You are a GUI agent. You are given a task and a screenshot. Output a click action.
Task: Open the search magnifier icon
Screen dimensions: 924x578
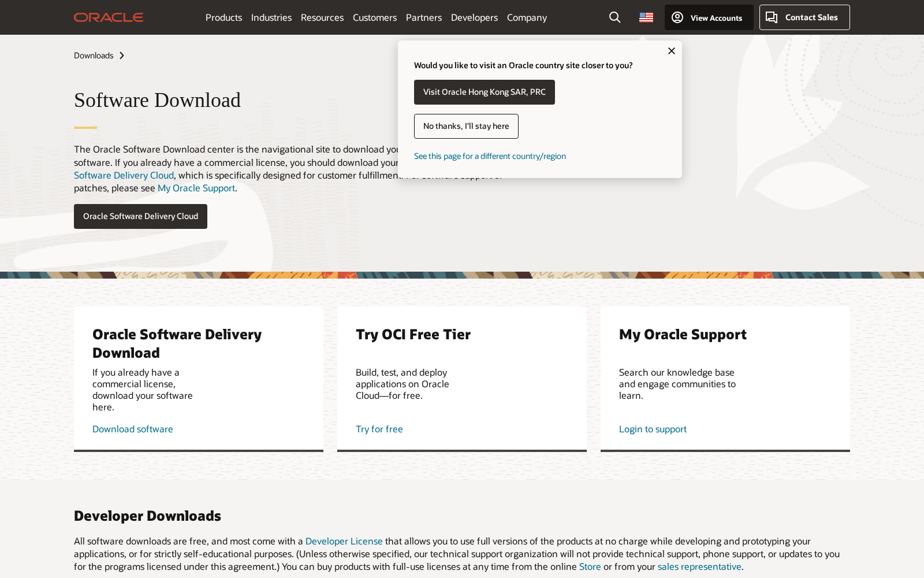615,17
